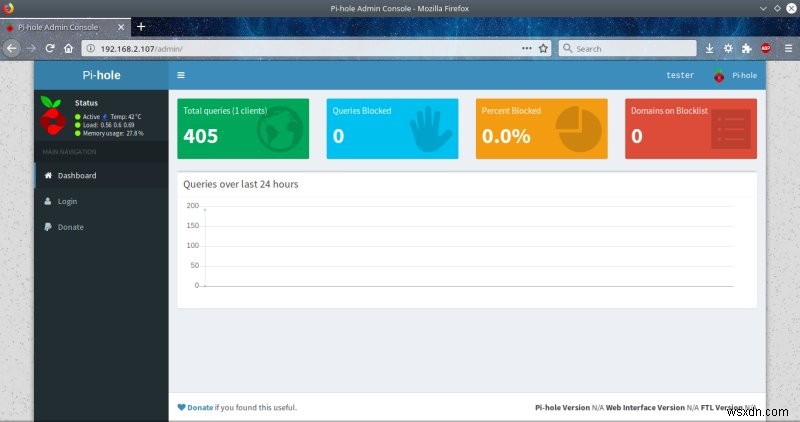
Task: Open Login page in the sidebar
Action: point(102,201)
